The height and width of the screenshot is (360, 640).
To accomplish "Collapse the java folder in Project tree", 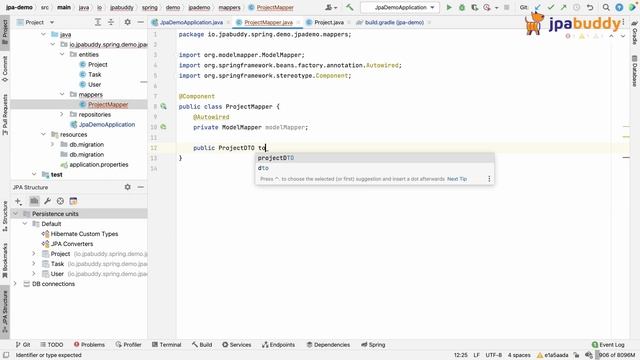I will point(44,34).
